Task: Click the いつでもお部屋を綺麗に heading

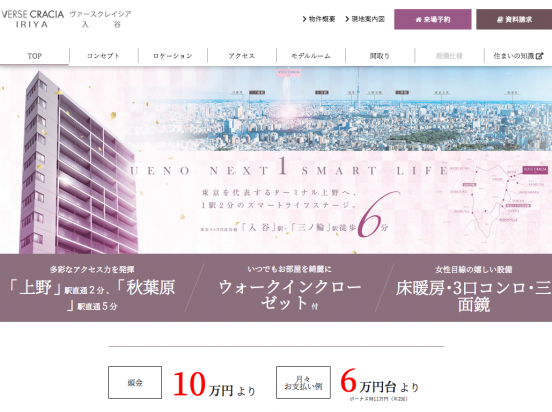Action: click(x=289, y=269)
